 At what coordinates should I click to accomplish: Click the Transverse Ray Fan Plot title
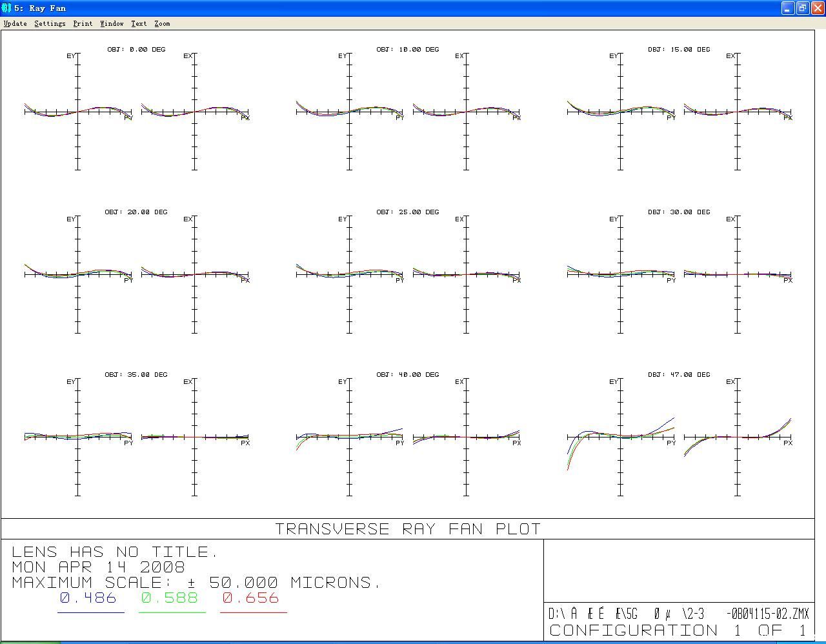point(408,529)
